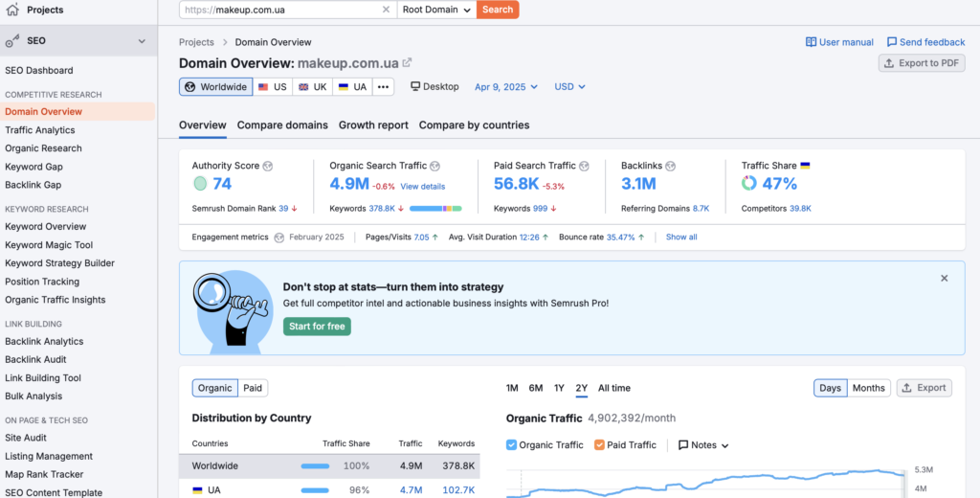Click the US flag icon
Screen dimensions: 980x498
[x=263, y=87]
